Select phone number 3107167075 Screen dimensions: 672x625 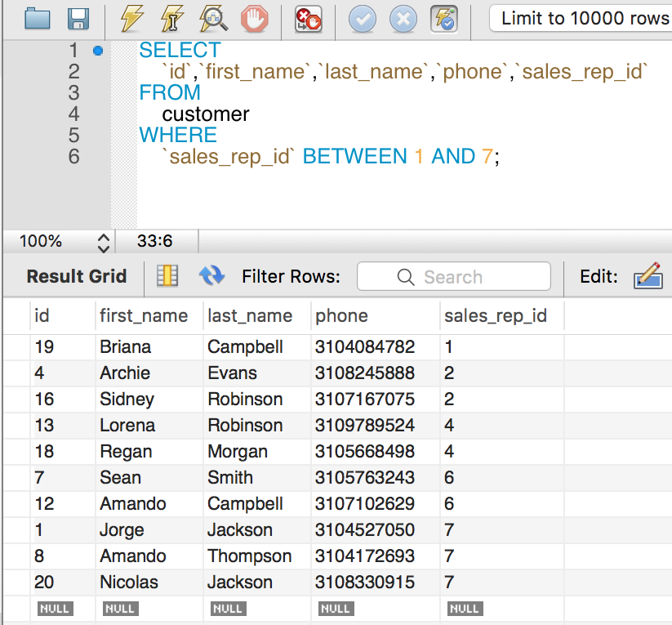click(376, 400)
